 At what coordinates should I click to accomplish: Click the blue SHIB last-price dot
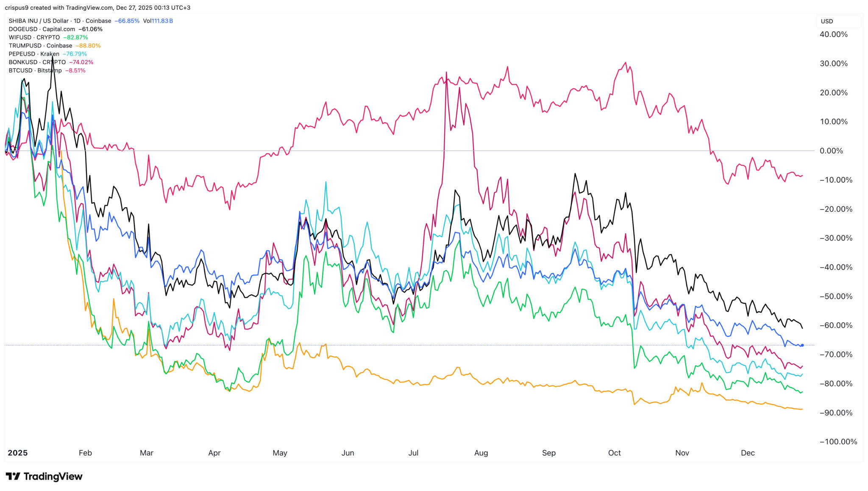(802, 345)
